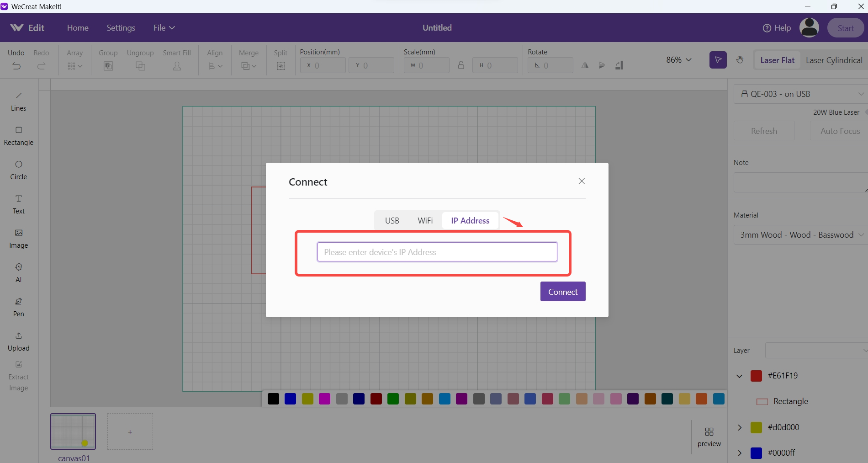Click the Start button
Screen dimensions: 868x463
point(846,28)
